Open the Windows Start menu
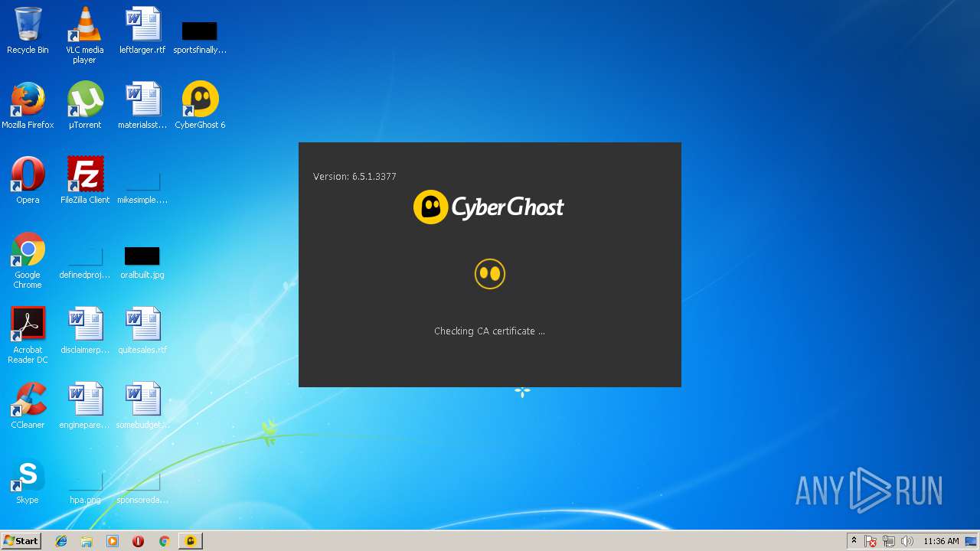 (x=21, y=541)
